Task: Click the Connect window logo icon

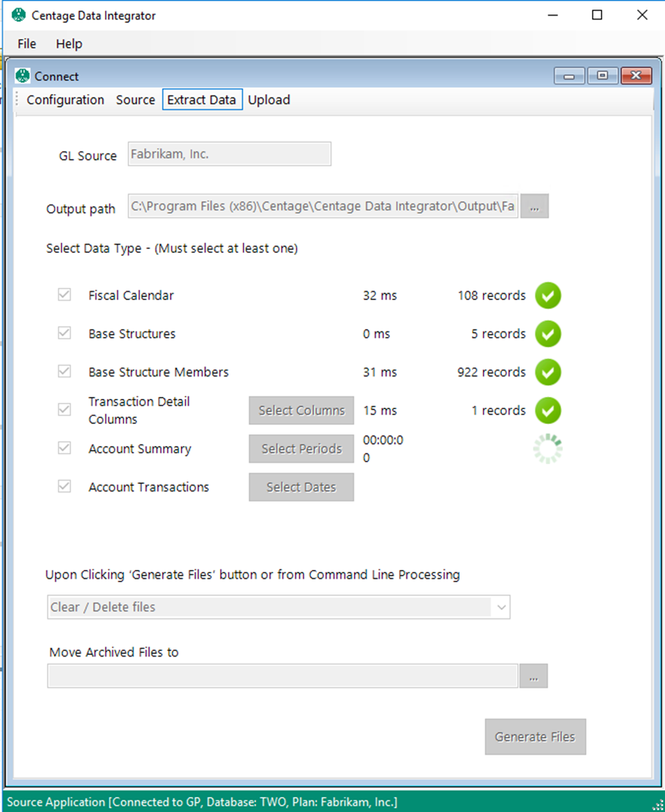Action: [x=23, y=76]
